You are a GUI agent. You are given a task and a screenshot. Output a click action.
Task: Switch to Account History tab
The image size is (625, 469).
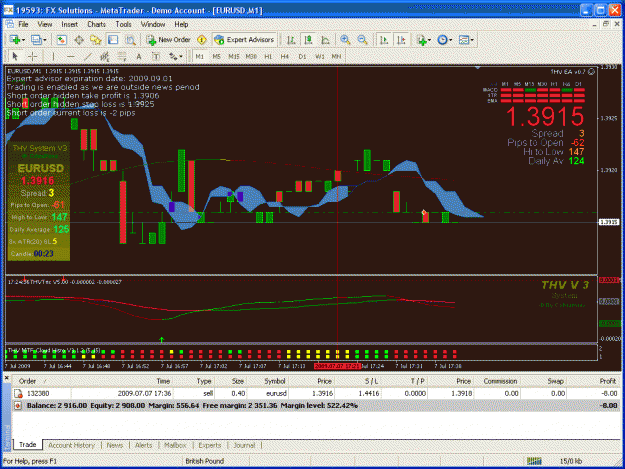pyautogui.click(x=72, y=445)
